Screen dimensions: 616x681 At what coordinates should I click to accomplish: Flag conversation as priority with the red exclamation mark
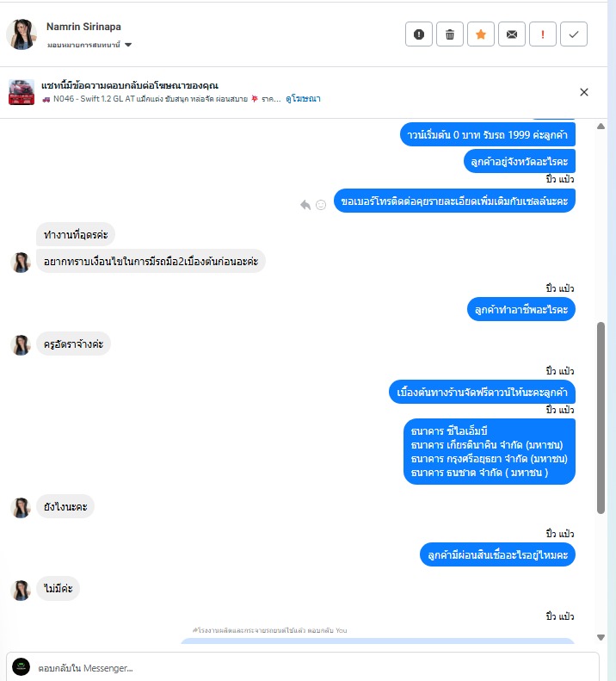[543, 34]
